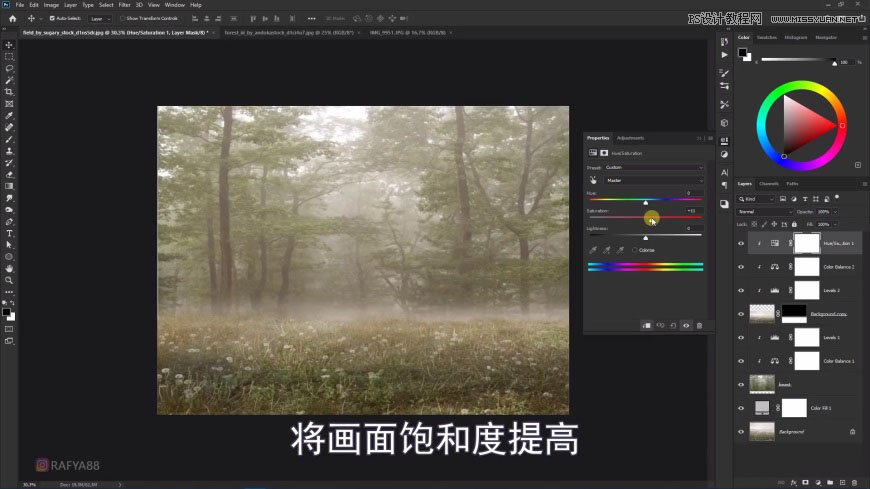Delete adjustment using Properties trash icon

(699, 325)
